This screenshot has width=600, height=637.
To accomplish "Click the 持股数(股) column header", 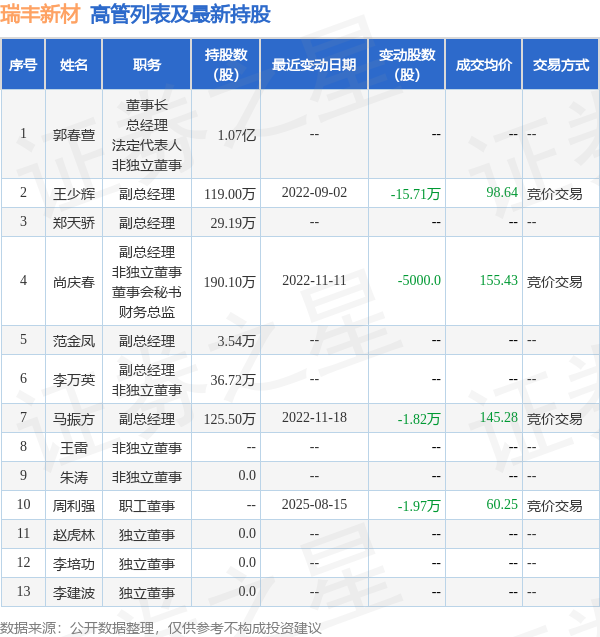I will coord(226,65).
